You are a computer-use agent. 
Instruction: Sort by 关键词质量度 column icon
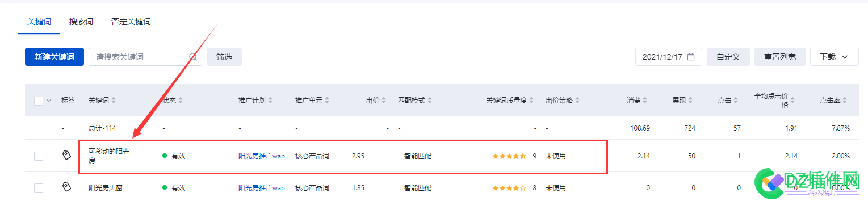pos(532,101)
